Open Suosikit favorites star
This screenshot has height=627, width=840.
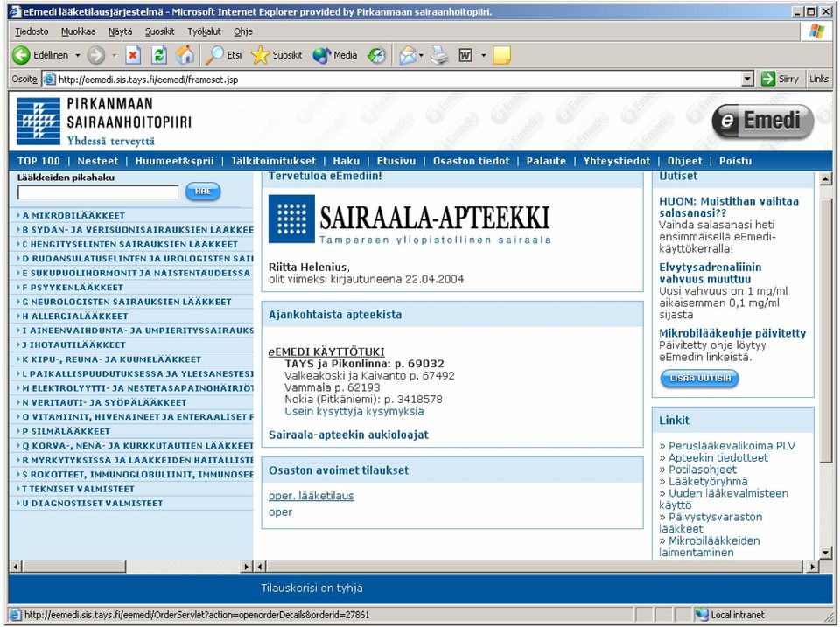pos(261,54)
